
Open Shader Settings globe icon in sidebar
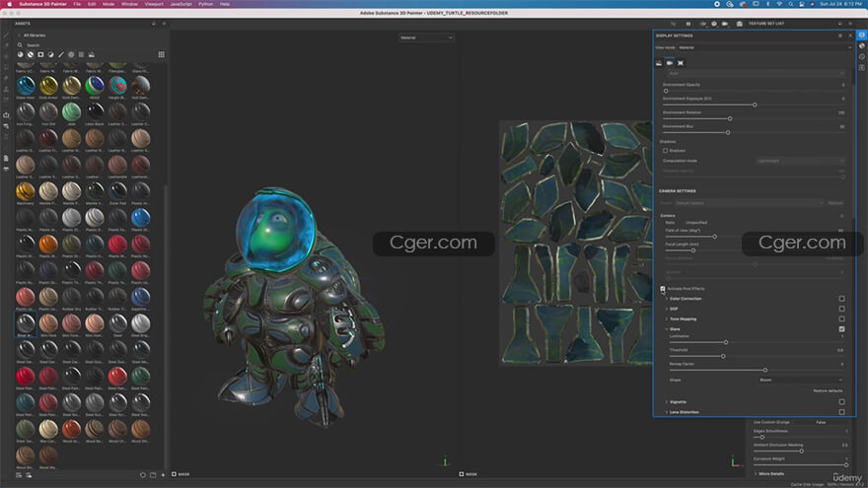coord(861,46)
